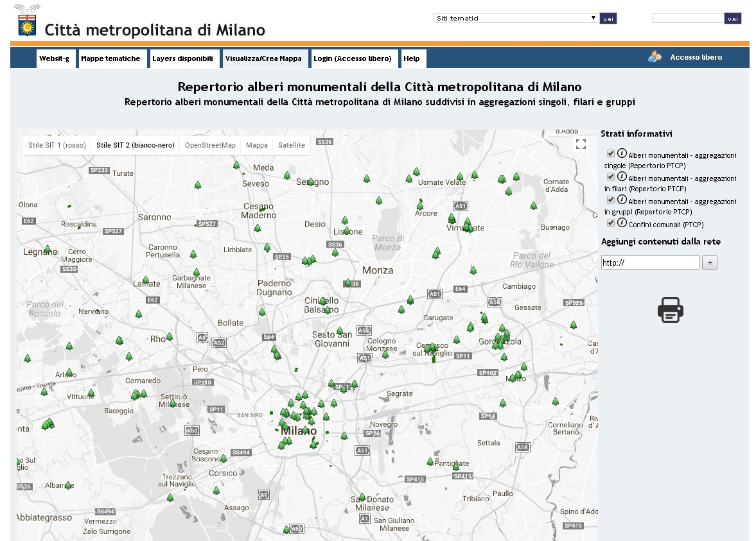Screen dimensions: 756x541
Task: Open info icon for Confini comunali layer
Action: [x=622, y=223]
